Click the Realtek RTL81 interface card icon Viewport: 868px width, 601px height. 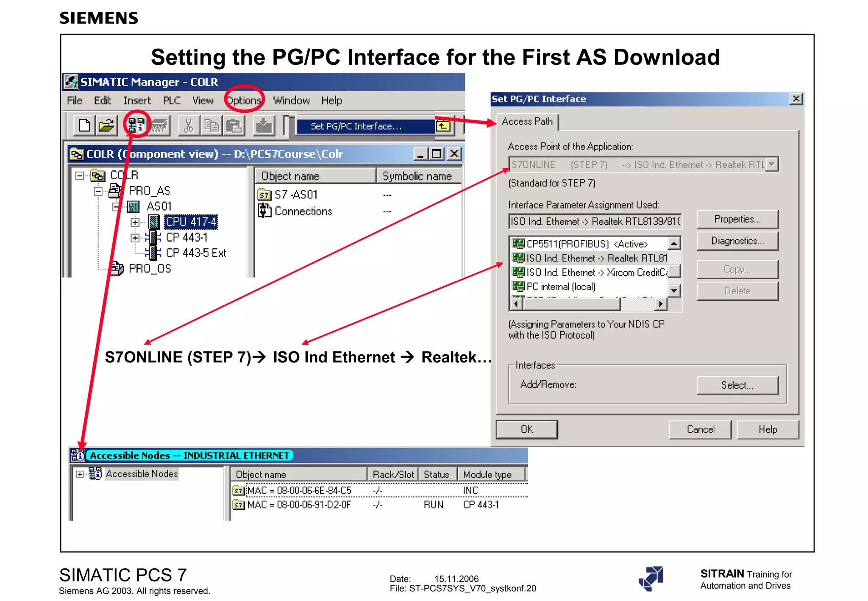click(518, 258)
